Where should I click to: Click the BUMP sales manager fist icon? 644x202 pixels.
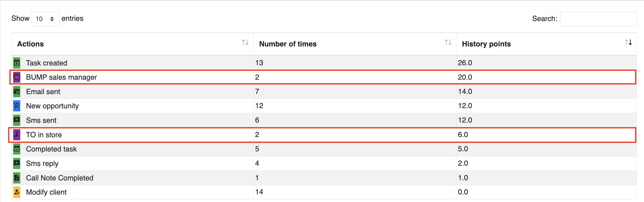pos(17,77)
